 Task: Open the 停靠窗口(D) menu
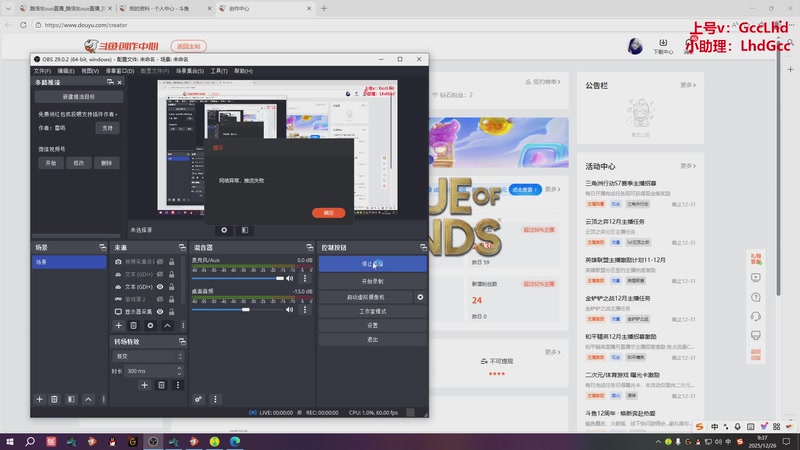(x=119, y=71)
